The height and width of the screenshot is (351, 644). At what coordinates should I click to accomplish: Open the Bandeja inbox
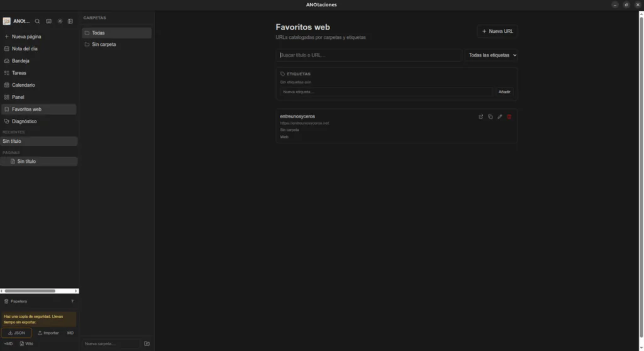coord(38,61)
